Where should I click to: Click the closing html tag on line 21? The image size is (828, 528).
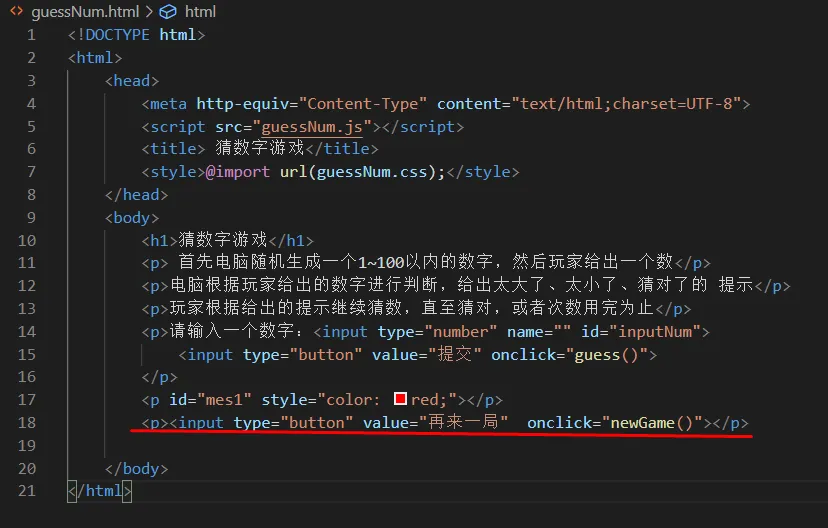click(x=100, y=491)
